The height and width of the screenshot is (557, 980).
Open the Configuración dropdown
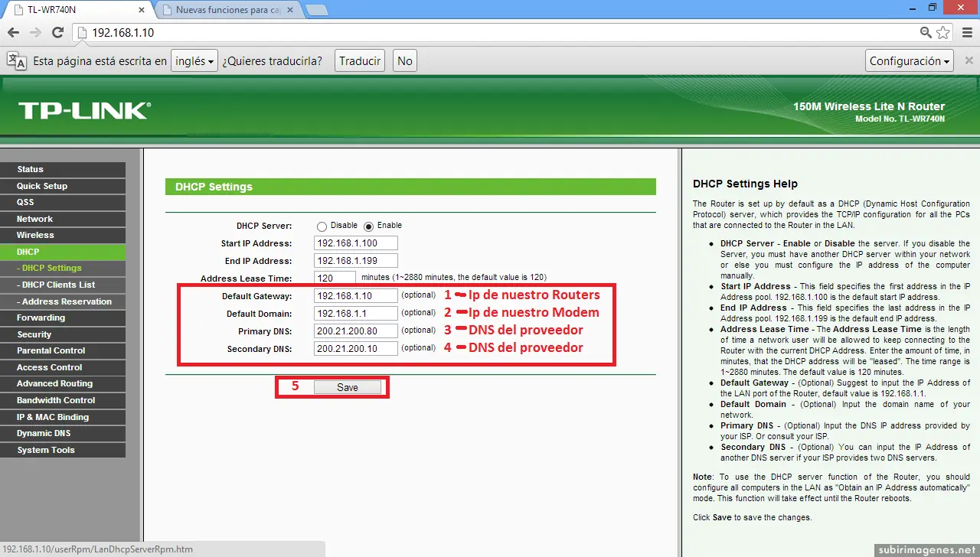[x=910, y=60]
